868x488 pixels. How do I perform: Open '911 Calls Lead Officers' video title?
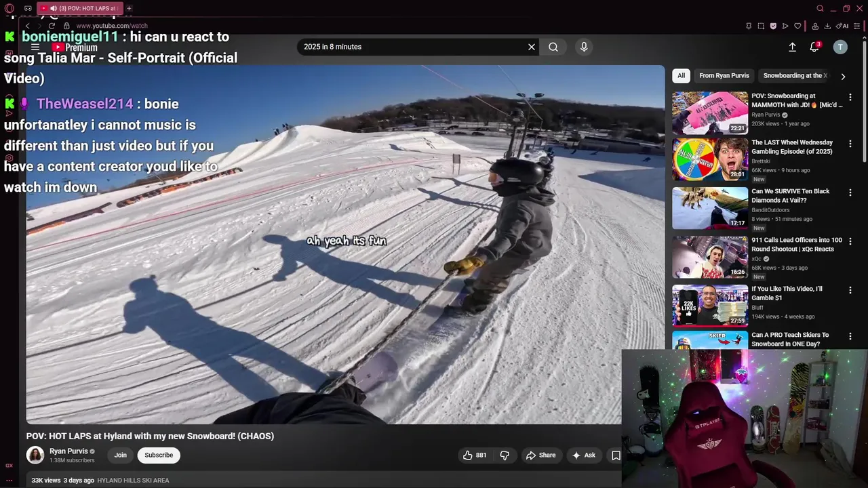click(x=797, y=245)
